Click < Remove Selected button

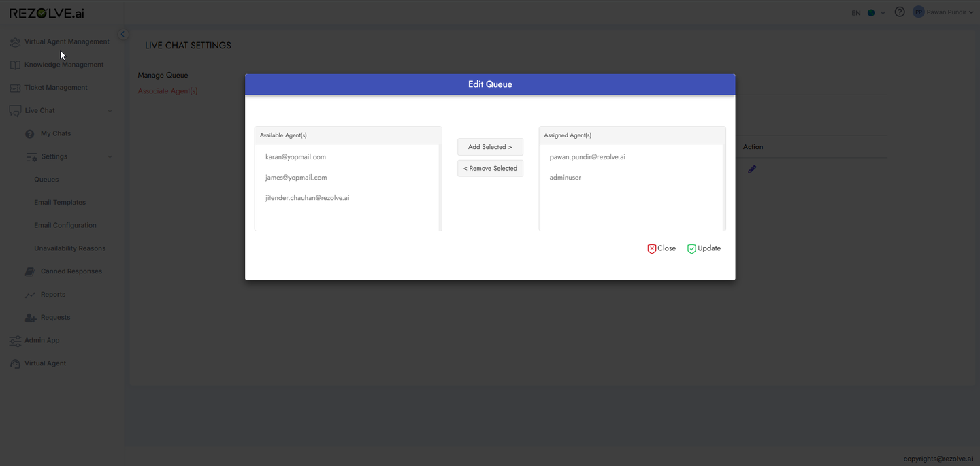[x=490, y=168]
